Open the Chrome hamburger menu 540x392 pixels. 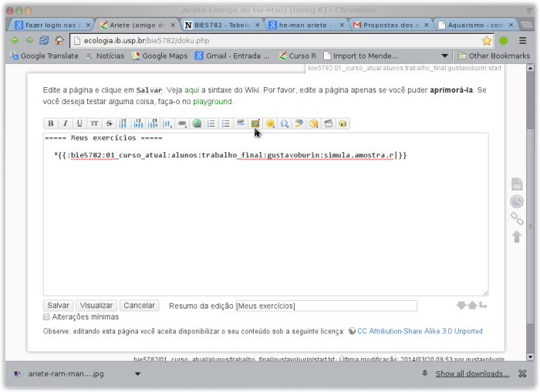521,40
